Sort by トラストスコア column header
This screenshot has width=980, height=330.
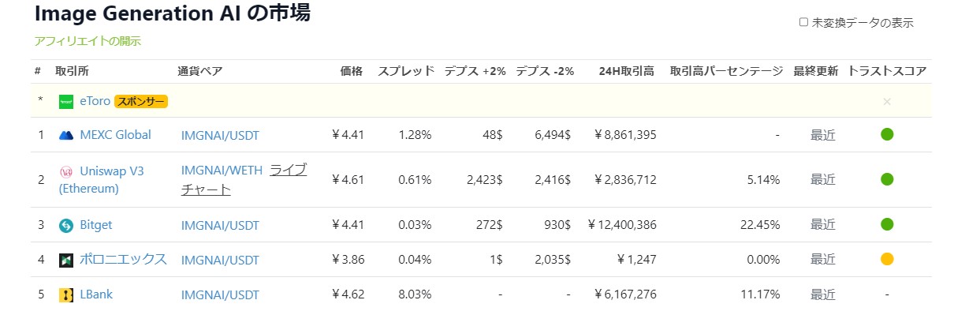pyautogui.click(x=887, y=71)
